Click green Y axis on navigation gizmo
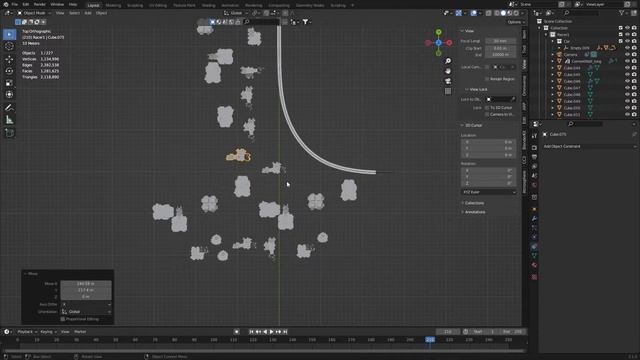Viewport: 640px width, 360px height. pos(438,32)
